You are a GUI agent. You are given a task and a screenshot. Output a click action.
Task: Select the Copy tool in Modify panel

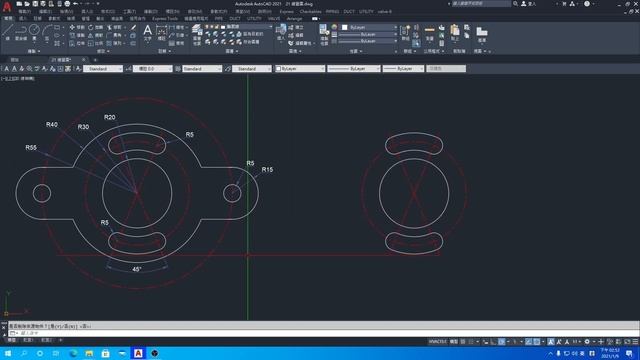tap(77, 36)
